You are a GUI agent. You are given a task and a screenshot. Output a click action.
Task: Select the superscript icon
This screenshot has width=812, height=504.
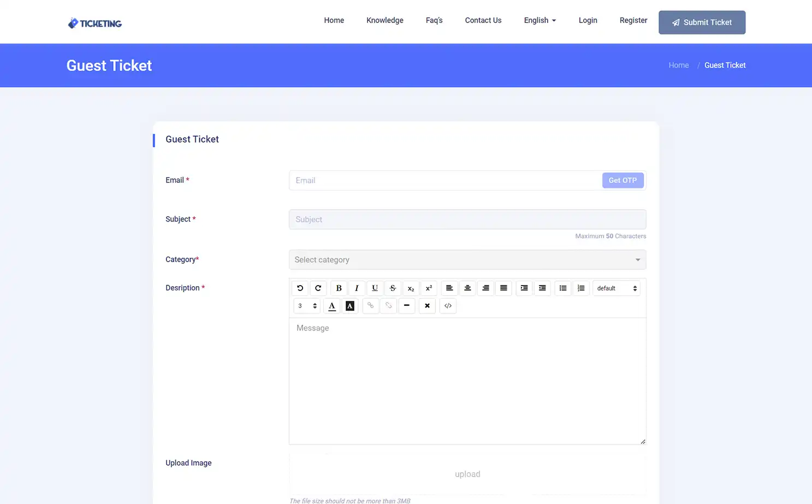[429, 288]
